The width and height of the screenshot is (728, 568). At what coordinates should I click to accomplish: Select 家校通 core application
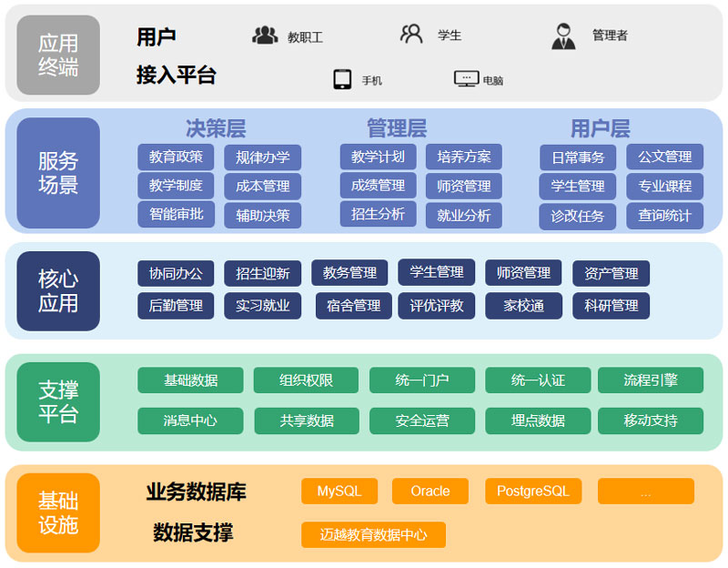[524, 306]
